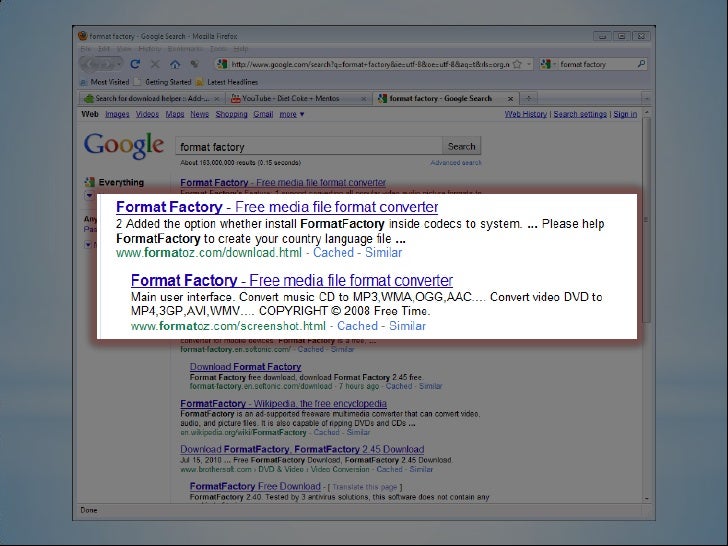Open the Edit menu
Image resolution: width=728 pixels, height=546 pixels.
pyautogui.click(x=104, y=49)
